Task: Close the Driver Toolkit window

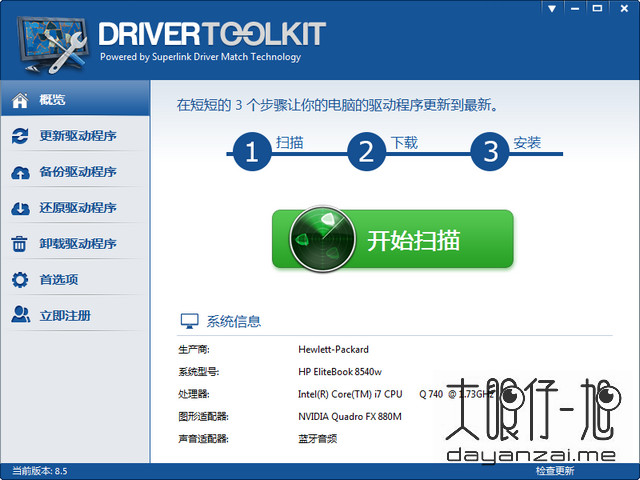Action: tap(624, 8)
